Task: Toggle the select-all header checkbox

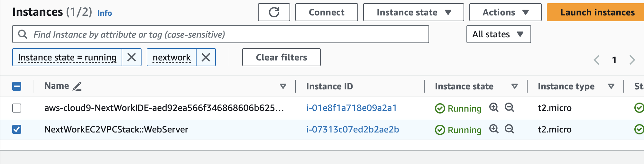Action: coord(17,86)
